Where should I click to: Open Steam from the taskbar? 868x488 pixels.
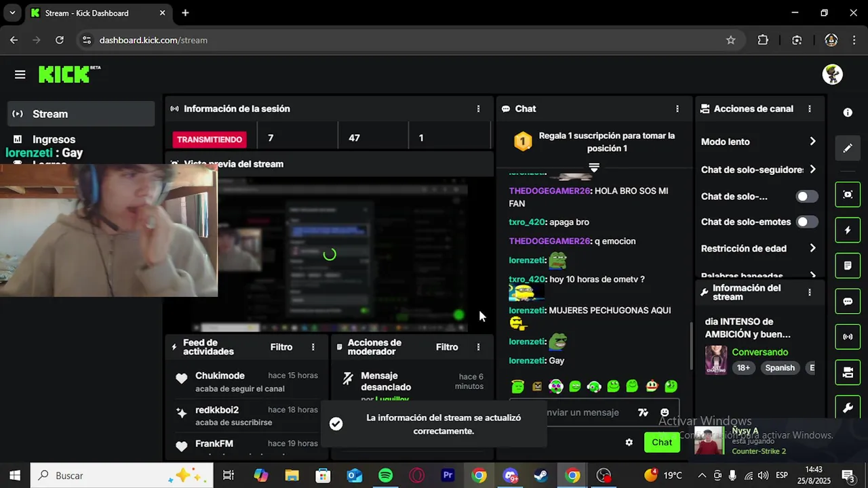pos(541,476)
